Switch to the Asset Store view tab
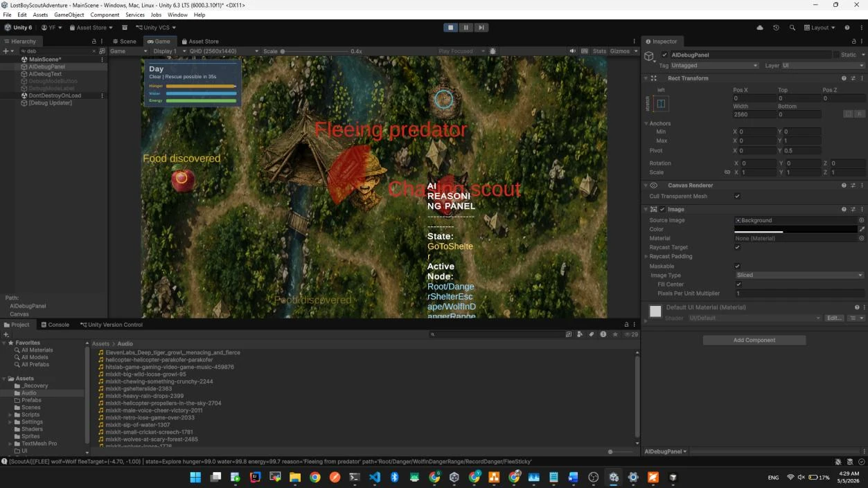 (x=200, y=42)
